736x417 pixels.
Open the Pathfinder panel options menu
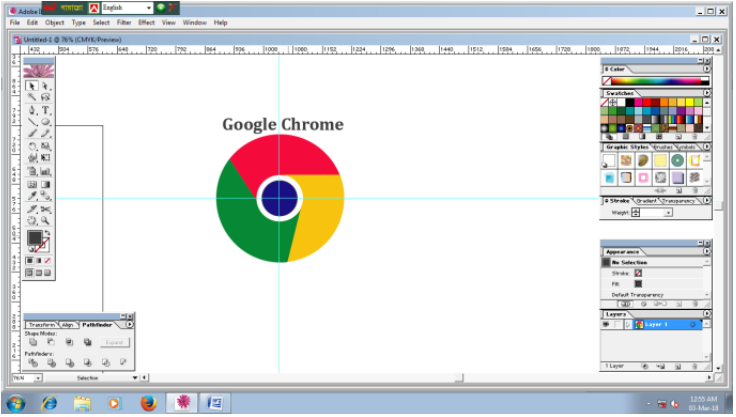[130, 324]
